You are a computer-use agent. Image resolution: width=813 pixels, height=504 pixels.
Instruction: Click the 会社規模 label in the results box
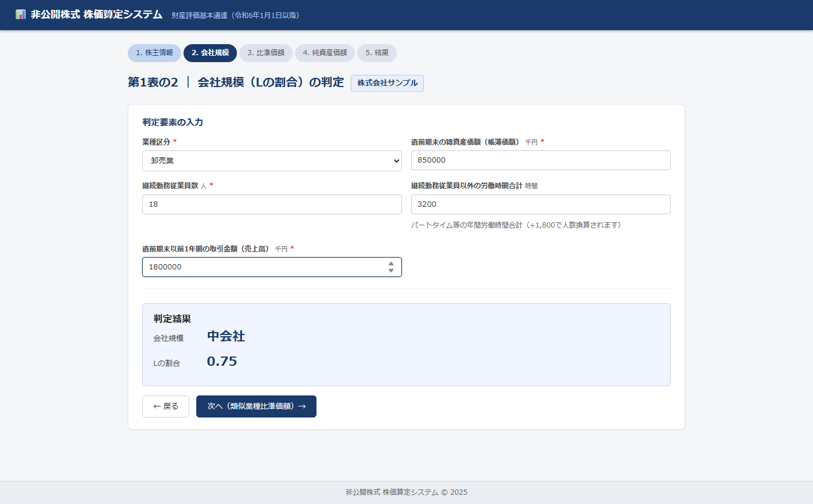point(168,338)
